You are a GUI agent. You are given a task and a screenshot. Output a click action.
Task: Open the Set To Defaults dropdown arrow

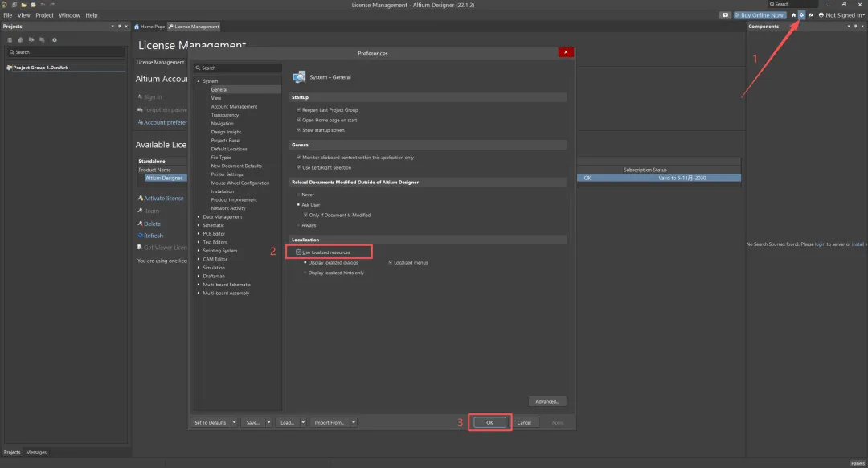pos(234,423)
